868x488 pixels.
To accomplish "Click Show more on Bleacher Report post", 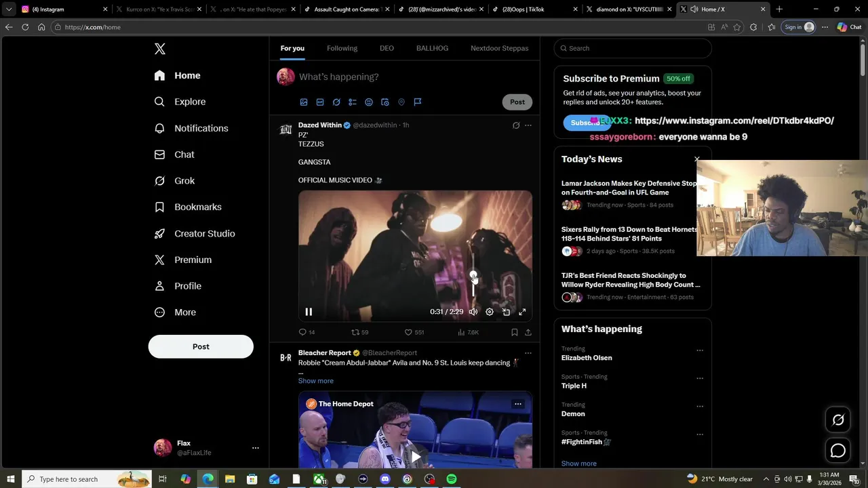I will tap(316, 381).
